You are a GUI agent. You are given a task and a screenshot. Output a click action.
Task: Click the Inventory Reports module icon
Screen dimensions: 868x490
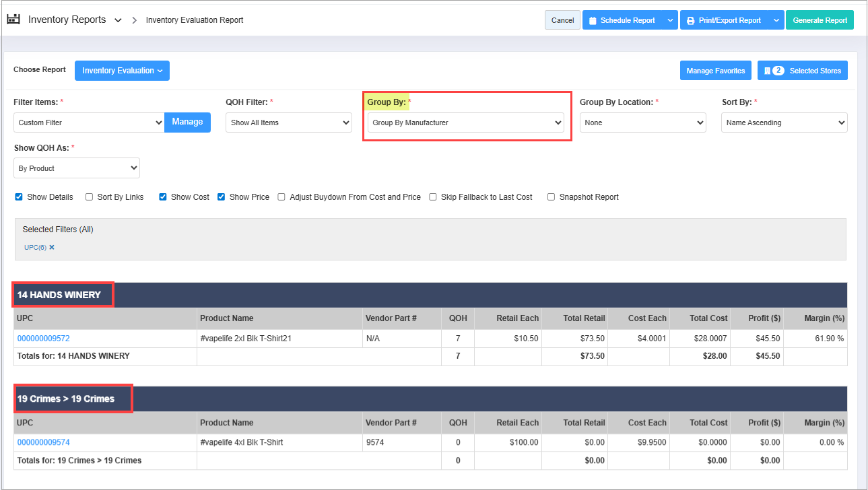[x=13, y=20]
